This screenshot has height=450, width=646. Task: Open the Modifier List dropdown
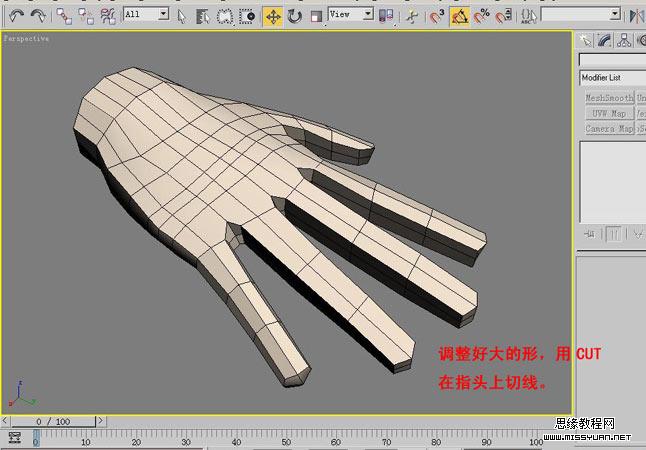(x=613, y=77)
